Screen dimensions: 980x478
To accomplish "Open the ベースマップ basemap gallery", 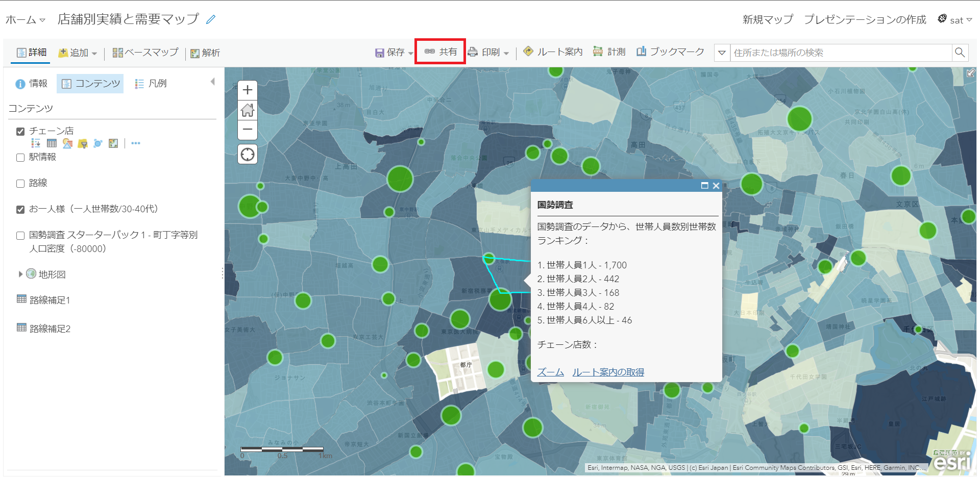I will [x=145, y=53].
